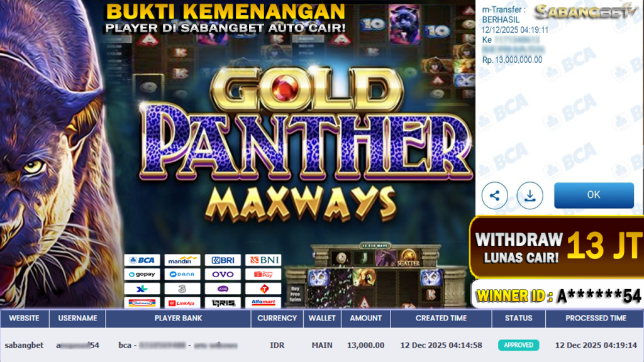Confirm the transfer with the OK button
The width and height of the screenshot is (644, 362).
pos(594,195)
